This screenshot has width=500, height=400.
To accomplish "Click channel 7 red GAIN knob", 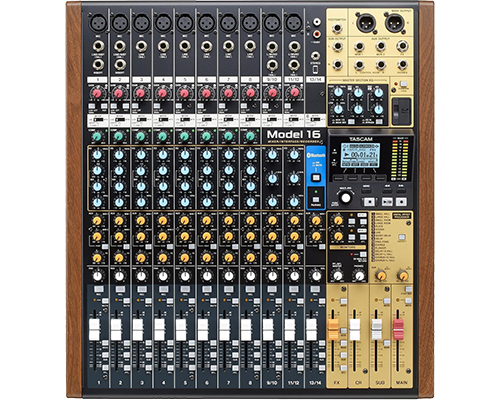I will (x=228, y=93).
